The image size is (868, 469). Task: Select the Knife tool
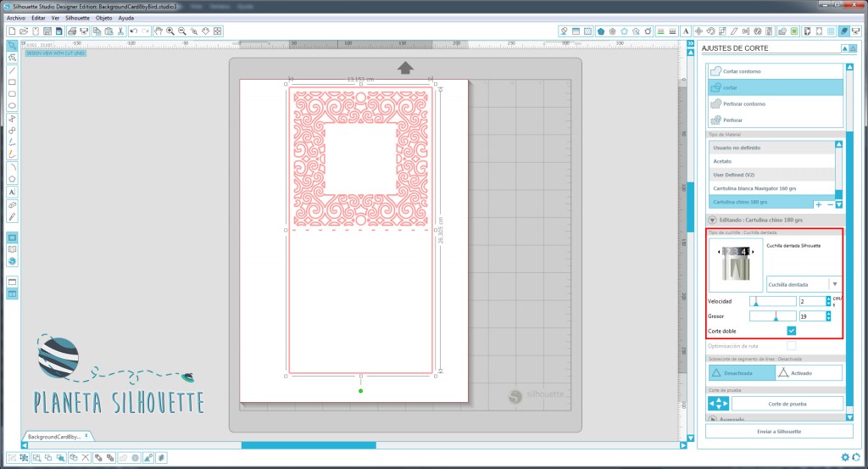[x=12, y=216]
